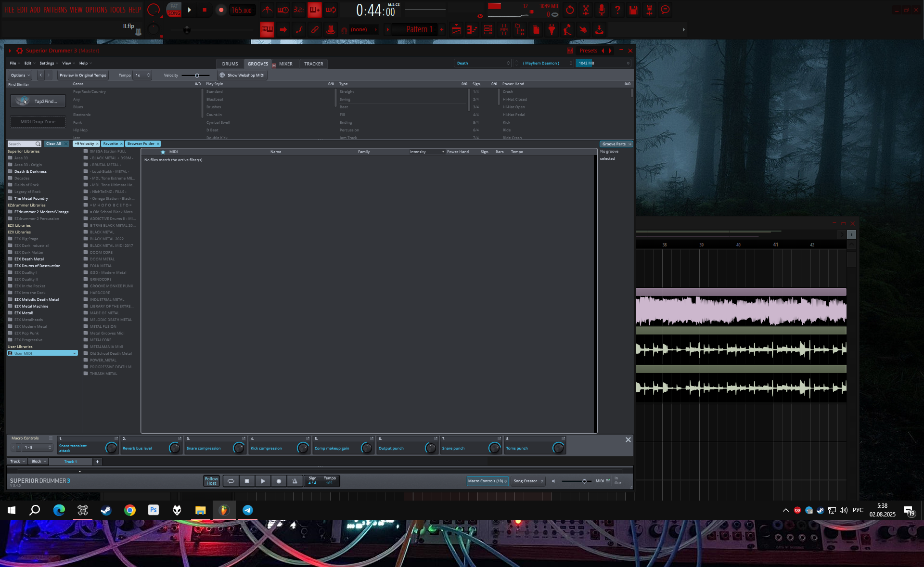
Task: Open Telegram from the Windows taskbar
Action: click(x=247, y=510)
